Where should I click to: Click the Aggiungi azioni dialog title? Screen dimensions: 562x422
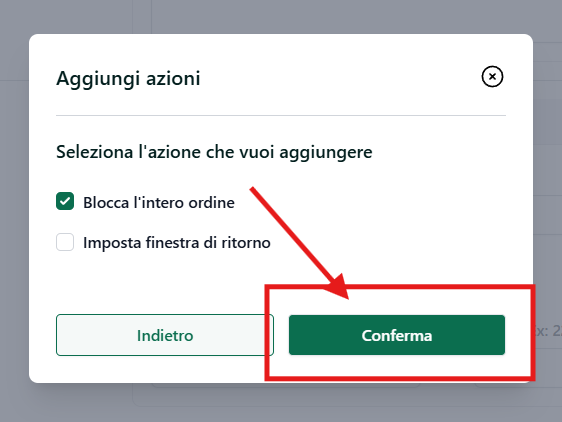(128, 78)
